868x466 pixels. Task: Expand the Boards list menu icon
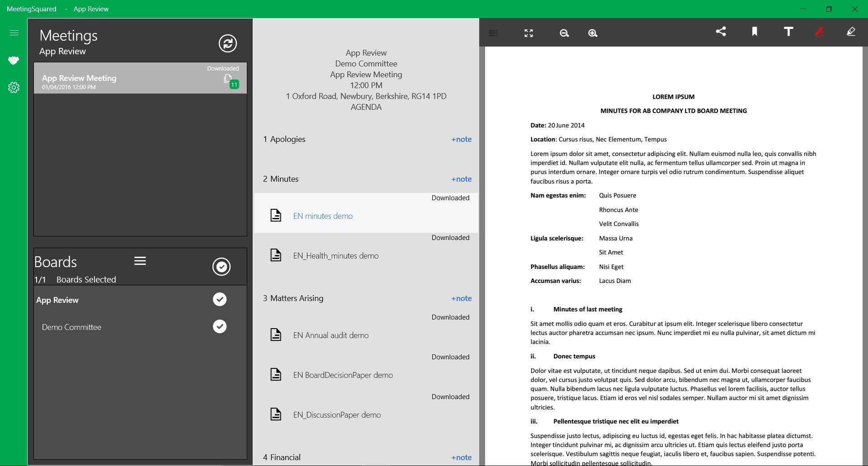(x=140, y=261)
